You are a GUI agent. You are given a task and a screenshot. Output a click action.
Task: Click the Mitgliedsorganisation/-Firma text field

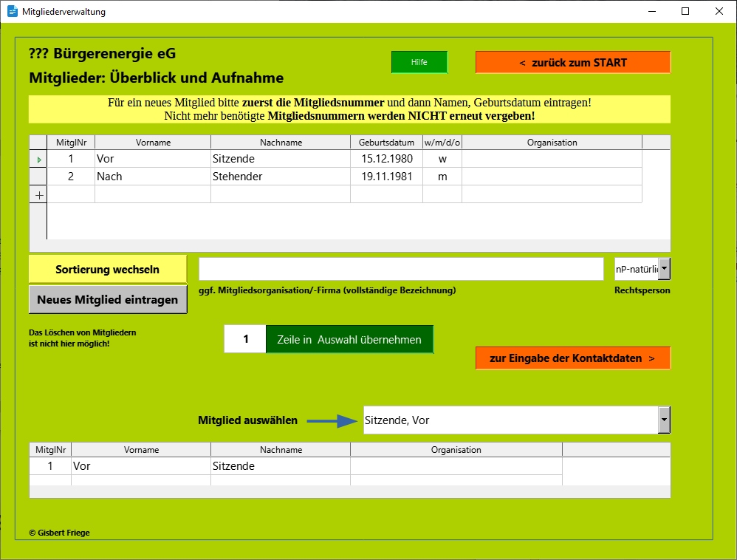(x=401, y=269)
